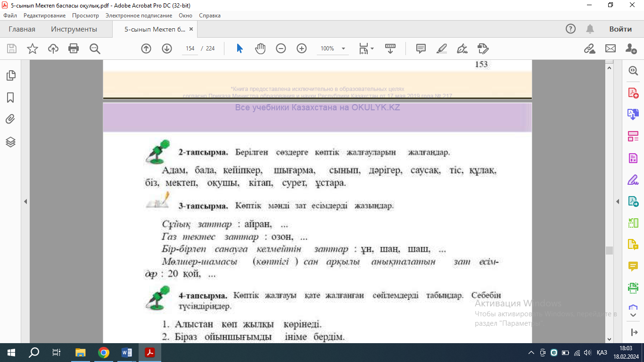Expand the tools pane with the arrow-bar icon
Viewport: 644px width, 362px height.
[x=633, y=333]
